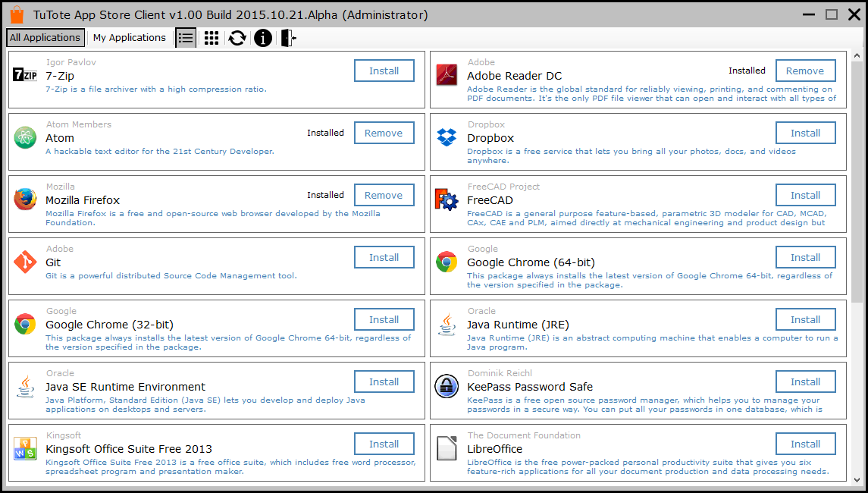The image size is (868, 493).
Task: Select the Mozilla Firefox title text
Action: [x=83, y=200]
